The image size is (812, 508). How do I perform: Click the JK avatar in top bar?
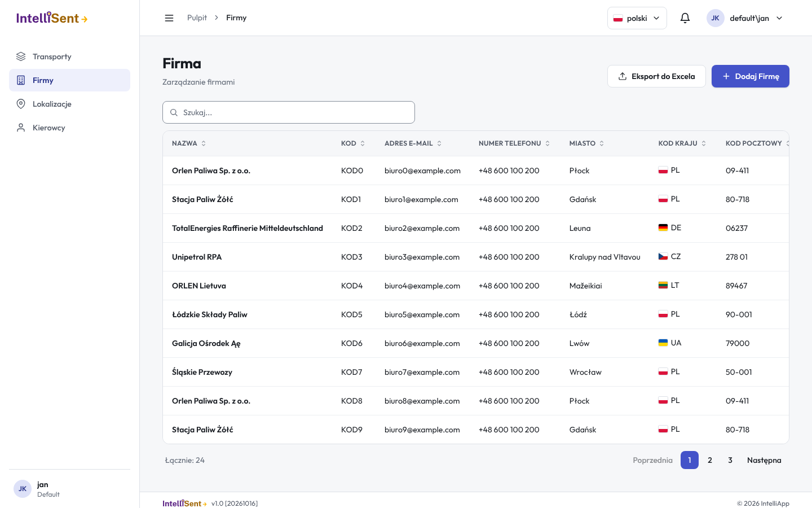(715, 18)
